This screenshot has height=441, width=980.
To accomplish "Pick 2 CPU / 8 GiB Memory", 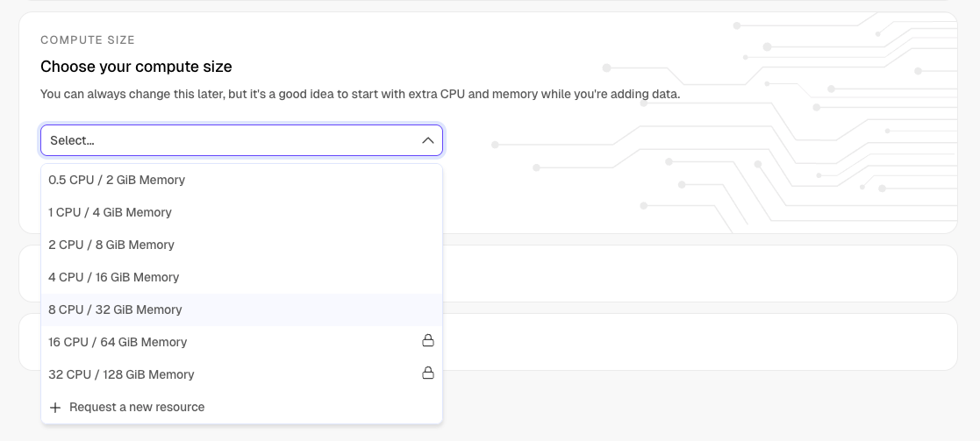I will [x=111, y=245].
